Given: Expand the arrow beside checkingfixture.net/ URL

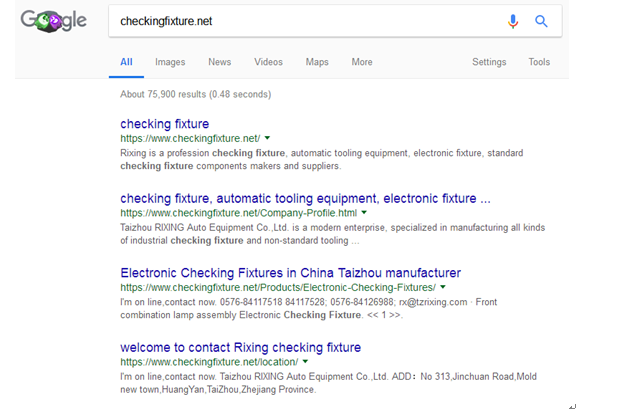Looking at the screenshot, I should [267, 138].
